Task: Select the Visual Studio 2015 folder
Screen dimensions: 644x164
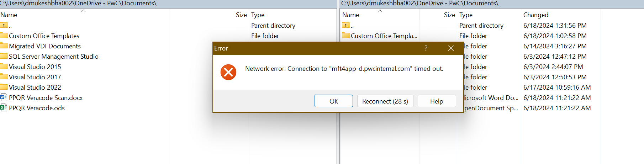Action: (x=35, y=67)
